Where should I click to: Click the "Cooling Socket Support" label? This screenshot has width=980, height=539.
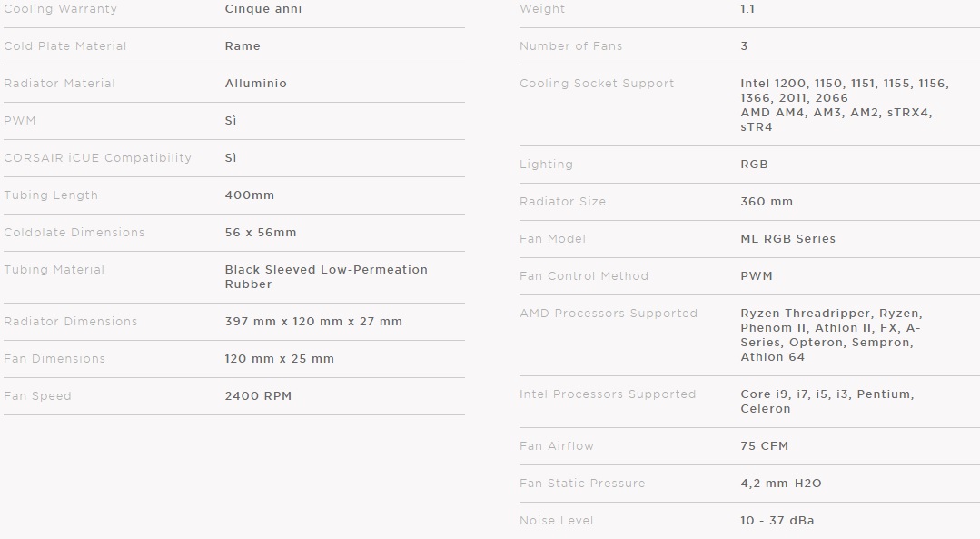(x=597, y=84)
